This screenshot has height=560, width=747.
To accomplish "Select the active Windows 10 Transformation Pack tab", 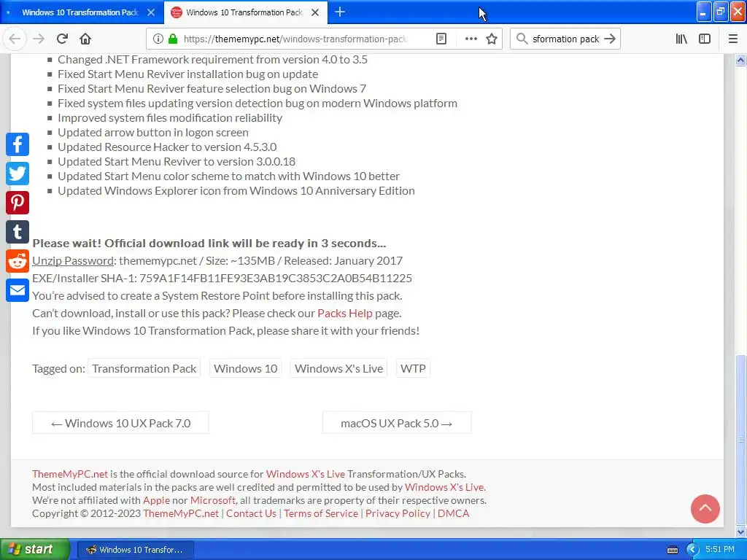I will 244,12.
